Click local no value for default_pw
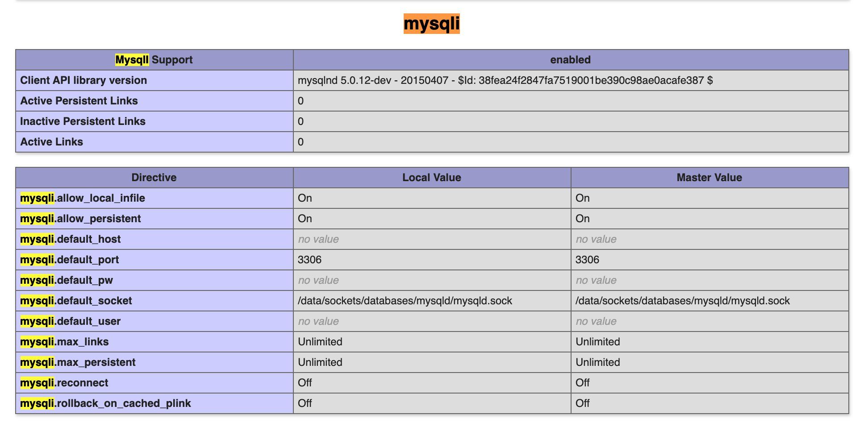Screen dimensions: 868x431 [318, 280]
